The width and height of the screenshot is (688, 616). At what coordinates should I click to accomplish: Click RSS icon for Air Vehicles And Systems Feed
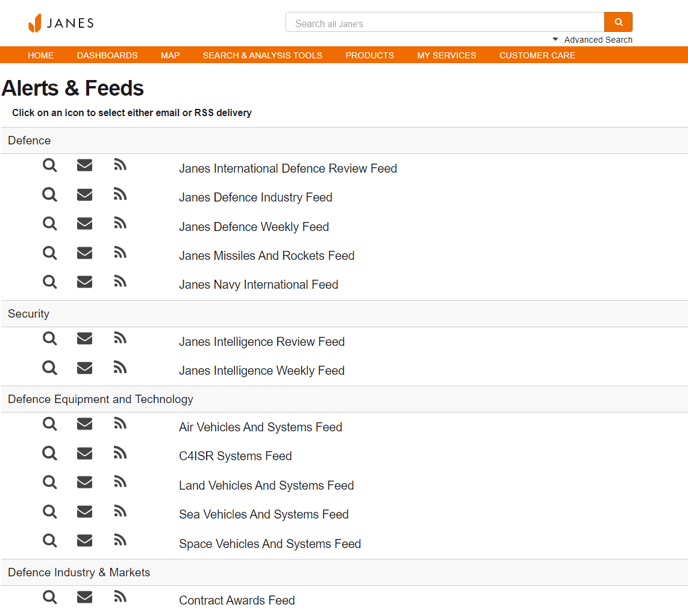click(120, 423)
